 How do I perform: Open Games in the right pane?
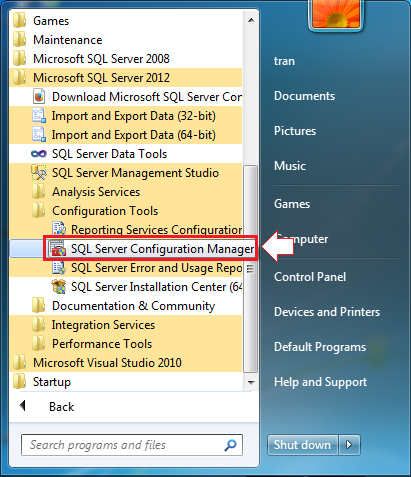pos(292,204)
